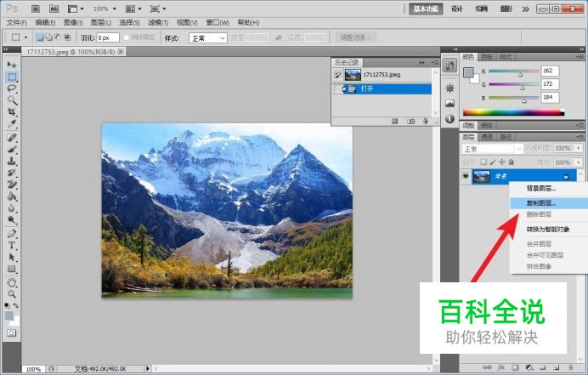The image size is (588, 375).
Task: Select the Hand tool
Action: pos(12,282)
